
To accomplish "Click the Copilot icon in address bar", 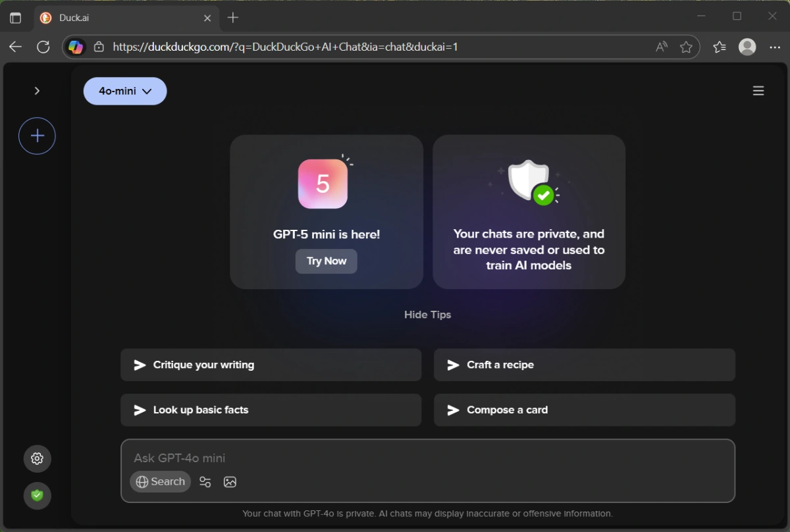I will pos(76,47).
